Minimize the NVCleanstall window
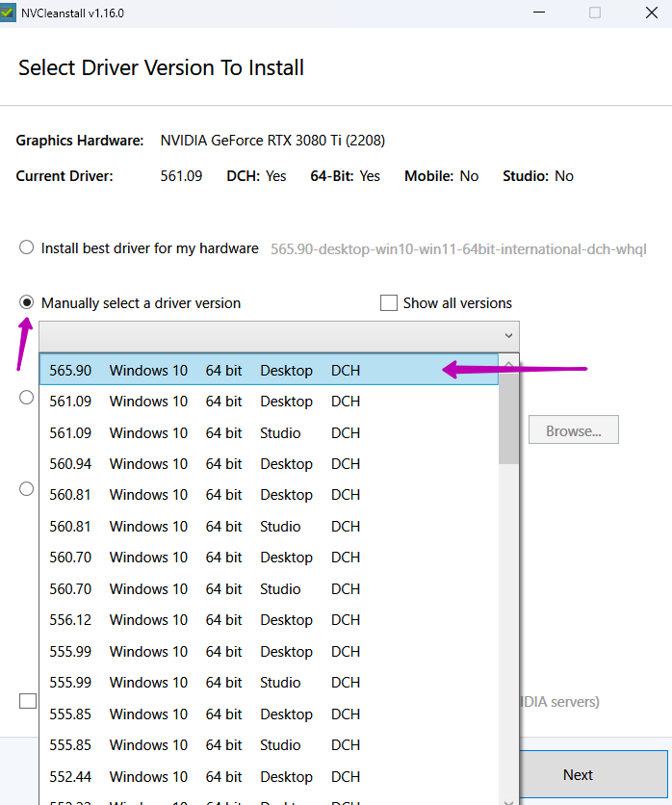Image resolution: width=672 pixels, height=805 pixels. [x=539, y=13]
